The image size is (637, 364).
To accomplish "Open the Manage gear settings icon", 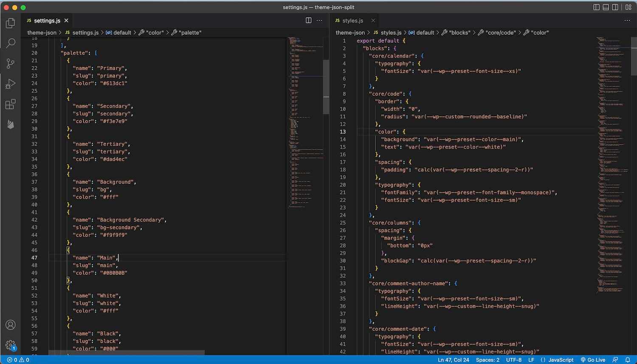I will [x=11, y=345].
